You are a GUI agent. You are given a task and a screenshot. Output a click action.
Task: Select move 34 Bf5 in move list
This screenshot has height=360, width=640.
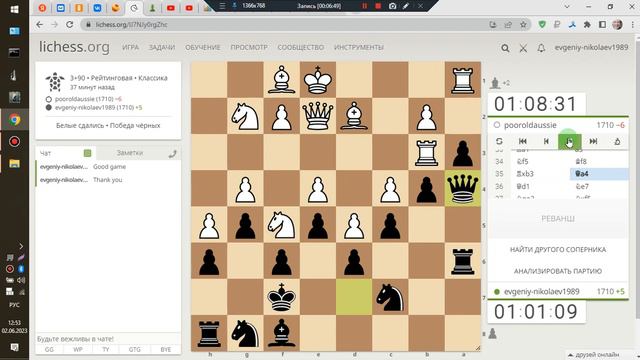[540, 161]
